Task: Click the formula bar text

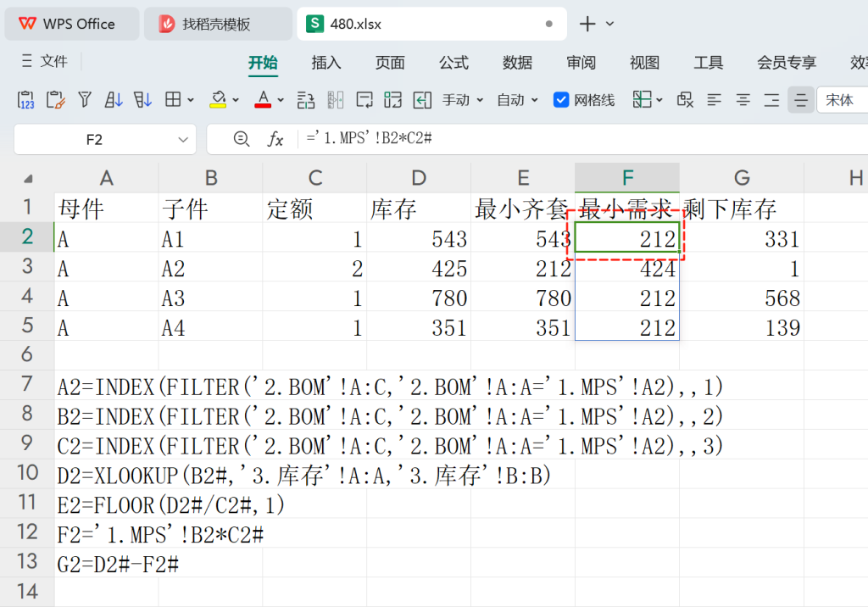Action: point(370,138)
